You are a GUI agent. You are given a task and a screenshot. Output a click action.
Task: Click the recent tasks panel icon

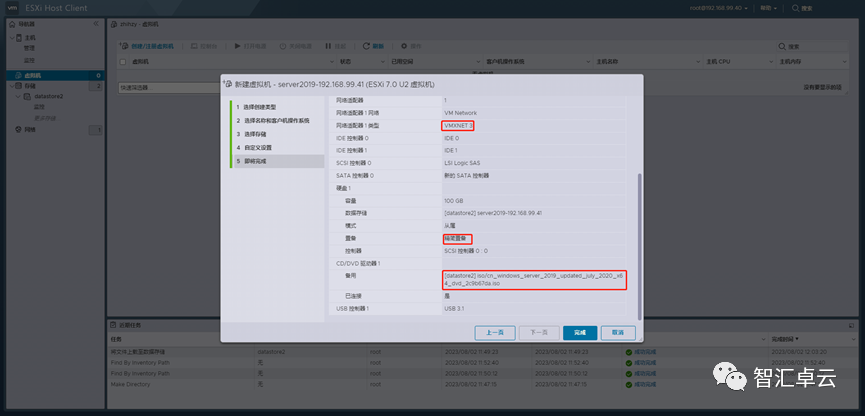point(113,325)
